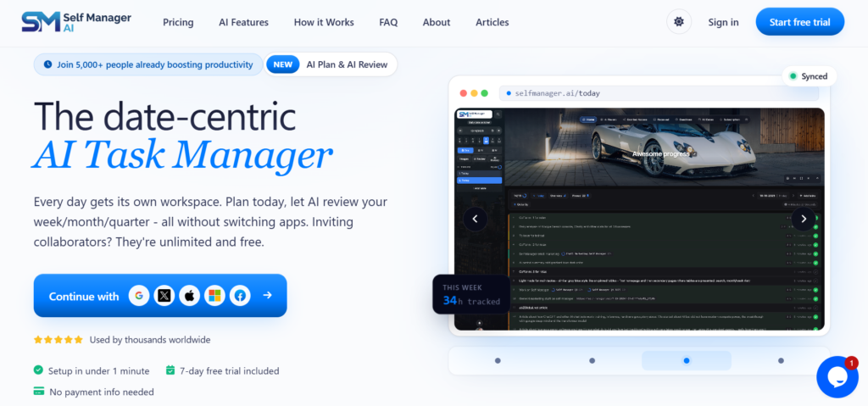Continue with Google icon
The image size is (868, 406).
click(x=139, y=296)
